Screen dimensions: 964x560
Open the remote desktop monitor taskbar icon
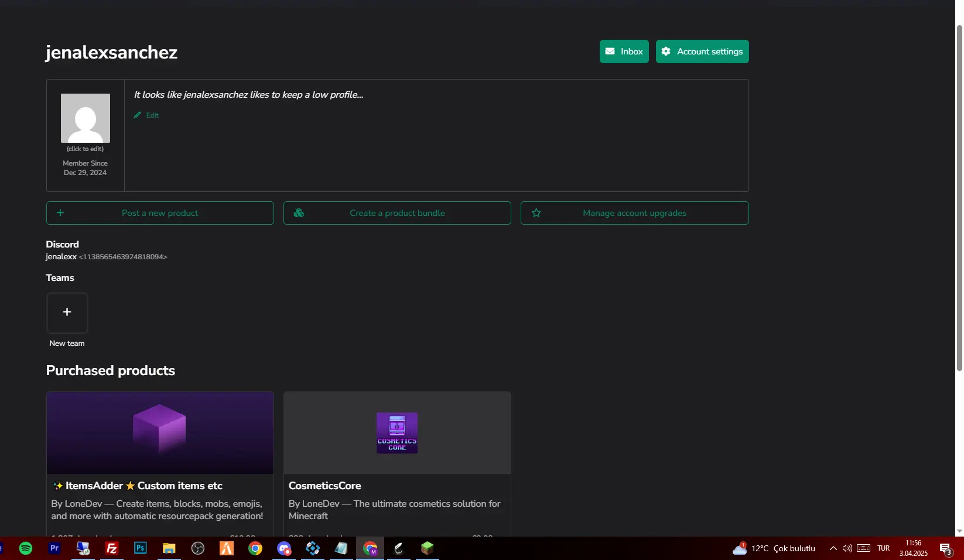(x=83, y=548)
